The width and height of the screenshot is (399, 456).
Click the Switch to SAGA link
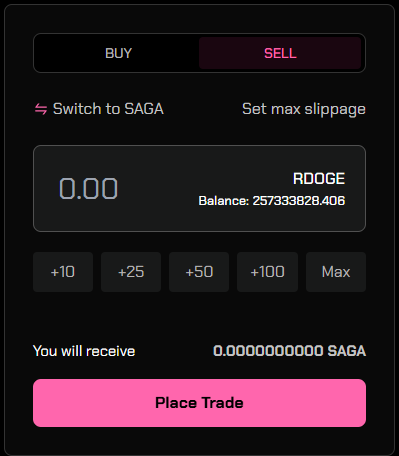[108, 109]
